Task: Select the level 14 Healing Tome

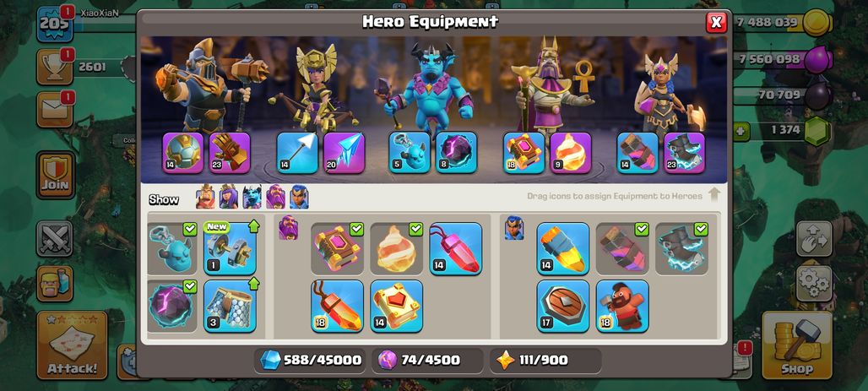Action: tap(396, 306)
